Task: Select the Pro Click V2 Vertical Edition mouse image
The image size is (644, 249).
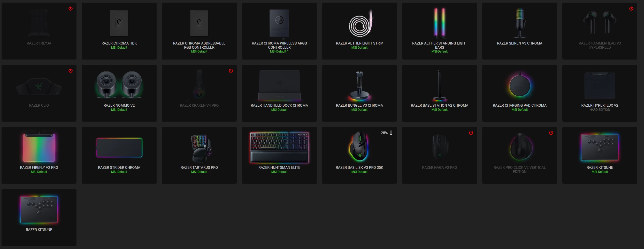Action: [521, 147]
